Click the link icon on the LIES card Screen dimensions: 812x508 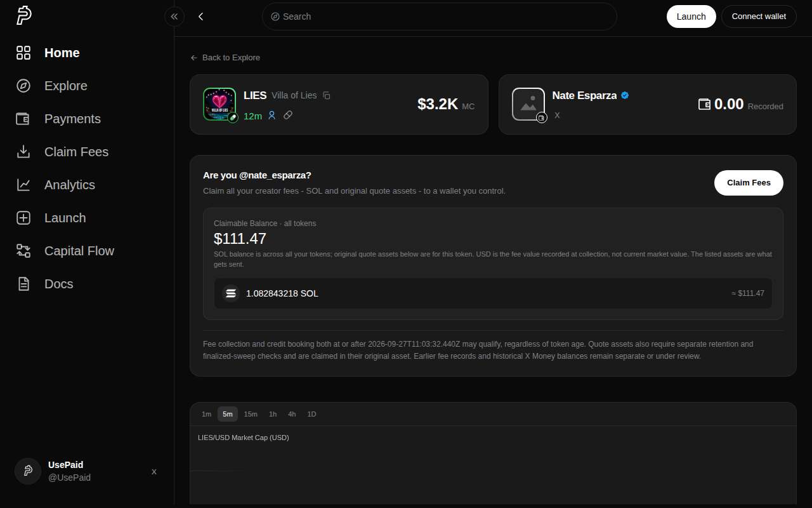[288, 116]
